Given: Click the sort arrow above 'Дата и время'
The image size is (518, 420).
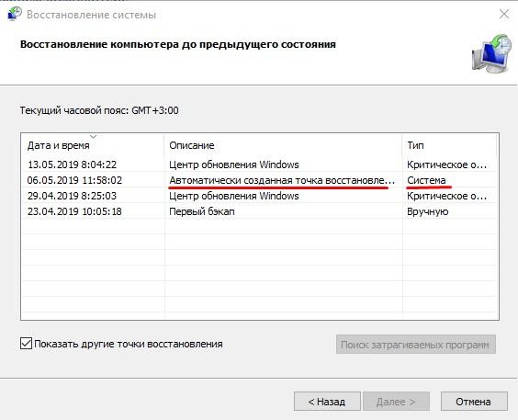Looking at the screenshot, I should coord(93,136).
